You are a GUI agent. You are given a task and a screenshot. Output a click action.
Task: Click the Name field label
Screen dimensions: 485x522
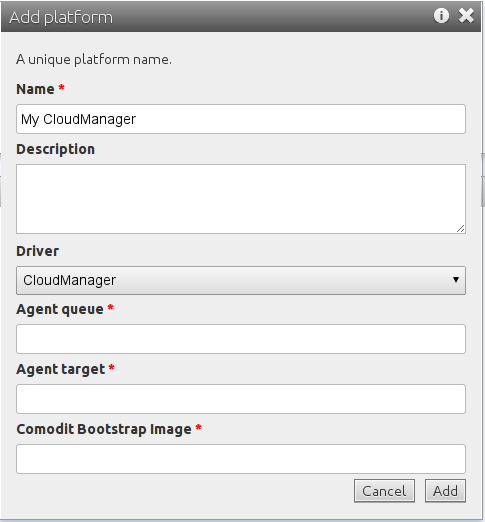tap(35, 89)
